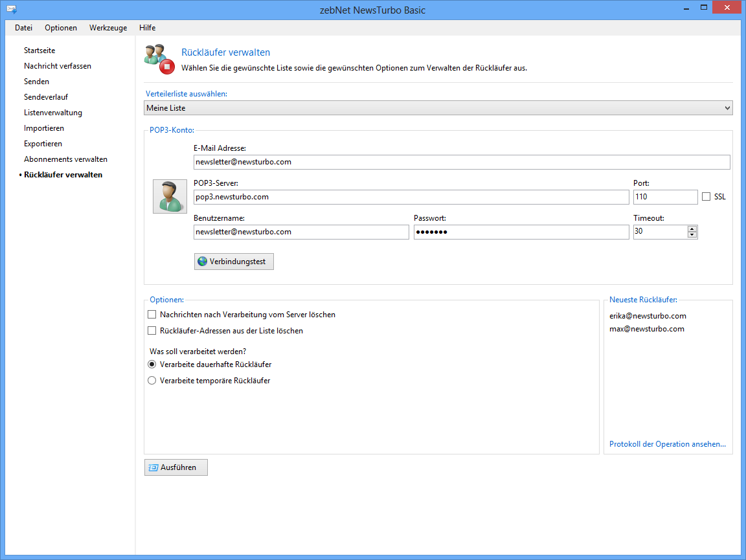
Task: Maximize the NewsTurbo window
Action: 704,8
